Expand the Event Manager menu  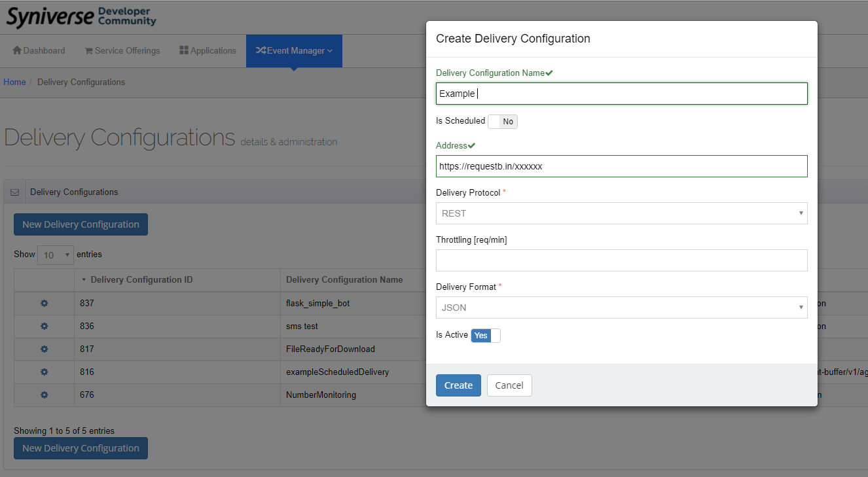[x=294, y=50]
